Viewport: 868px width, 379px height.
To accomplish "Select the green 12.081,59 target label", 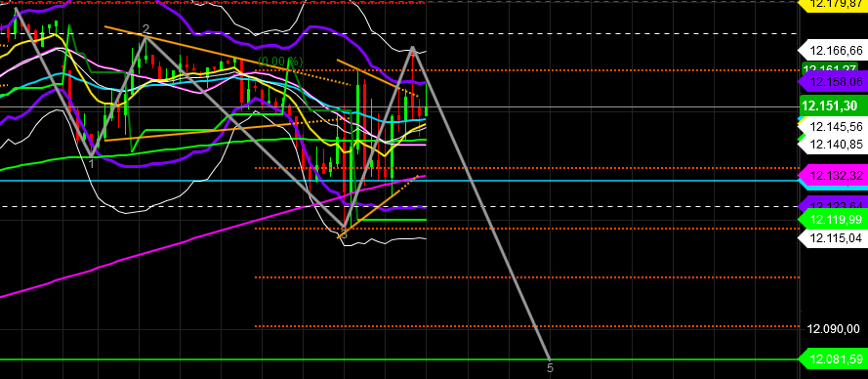I will pyautogui.click(x=832, y=359).
